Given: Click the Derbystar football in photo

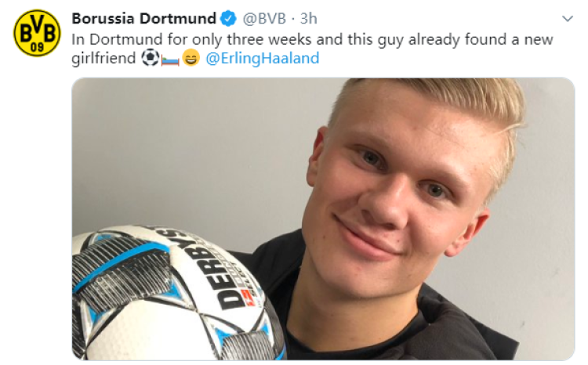Looking at the screenshot, I should pos(176,293).
